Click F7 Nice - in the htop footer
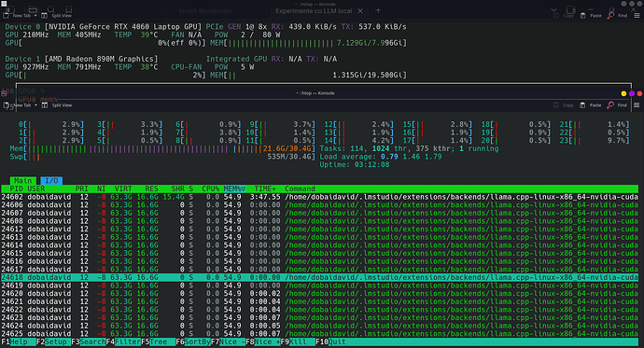Screen dimensions: 644x348 pos(228,341)
